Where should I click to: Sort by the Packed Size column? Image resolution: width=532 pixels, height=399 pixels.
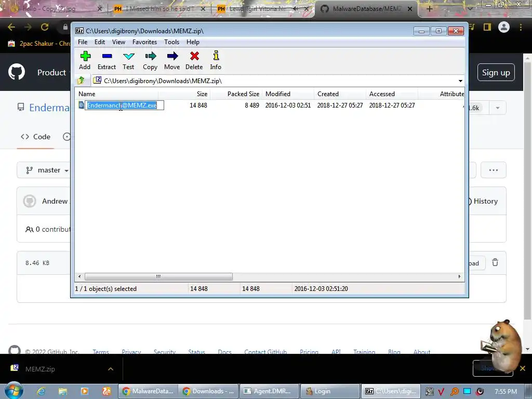point(236,94)
